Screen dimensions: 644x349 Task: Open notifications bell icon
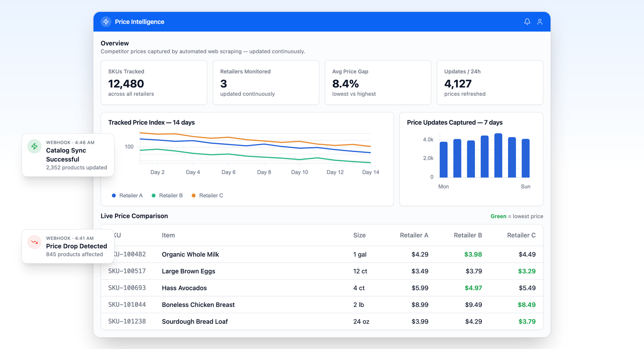pos(527,21)
